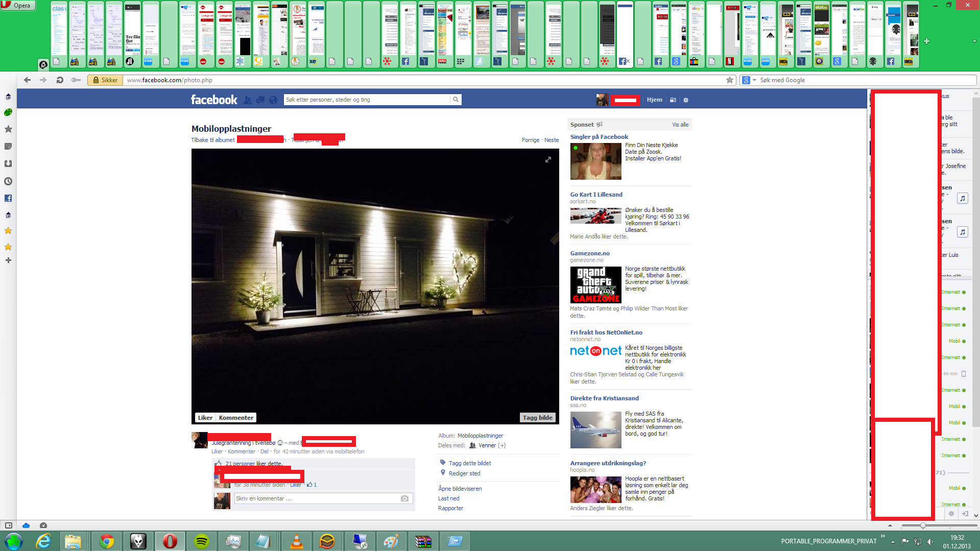Viewport: 980px width, 551px height.
Task: Open Vis alle sponsored link
Action: coord(680,125)
